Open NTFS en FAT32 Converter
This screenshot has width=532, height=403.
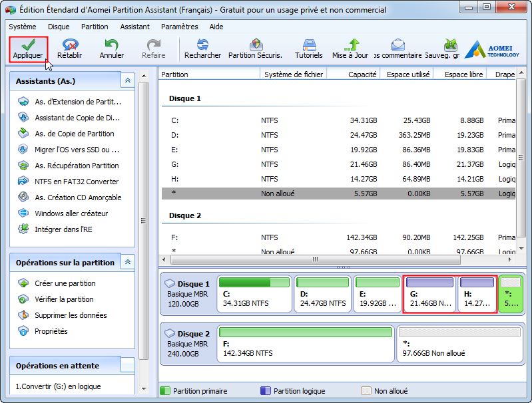[x=77, y=182]
